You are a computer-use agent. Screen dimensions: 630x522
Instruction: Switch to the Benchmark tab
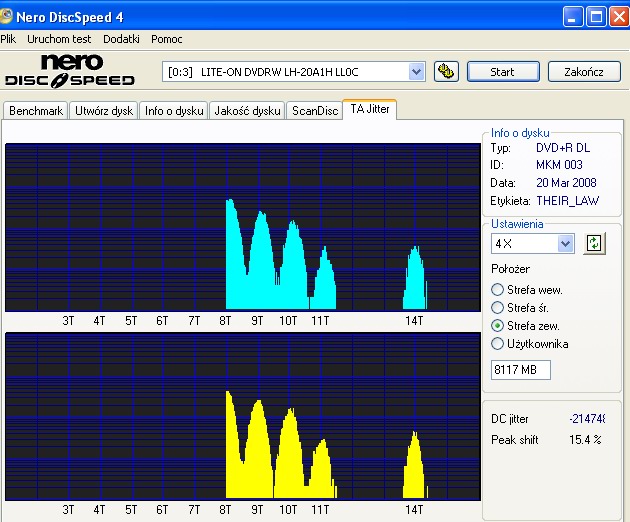click(36, 111)
